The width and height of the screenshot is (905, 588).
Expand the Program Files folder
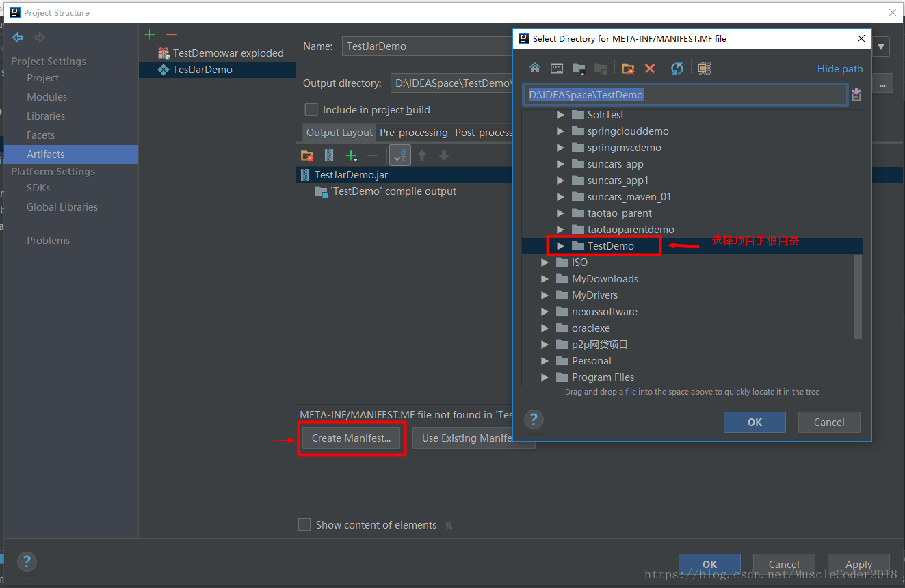click(x=545, y=377)
